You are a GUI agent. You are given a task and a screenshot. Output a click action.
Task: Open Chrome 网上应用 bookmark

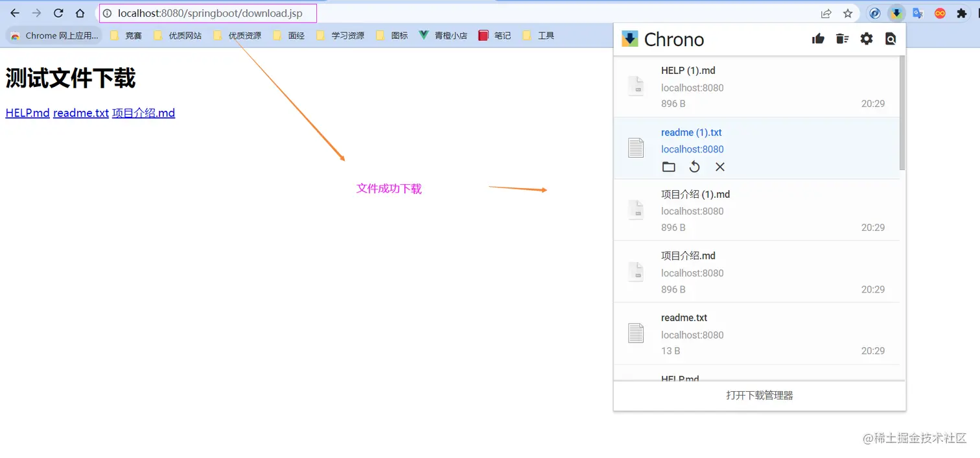point(54,36)
